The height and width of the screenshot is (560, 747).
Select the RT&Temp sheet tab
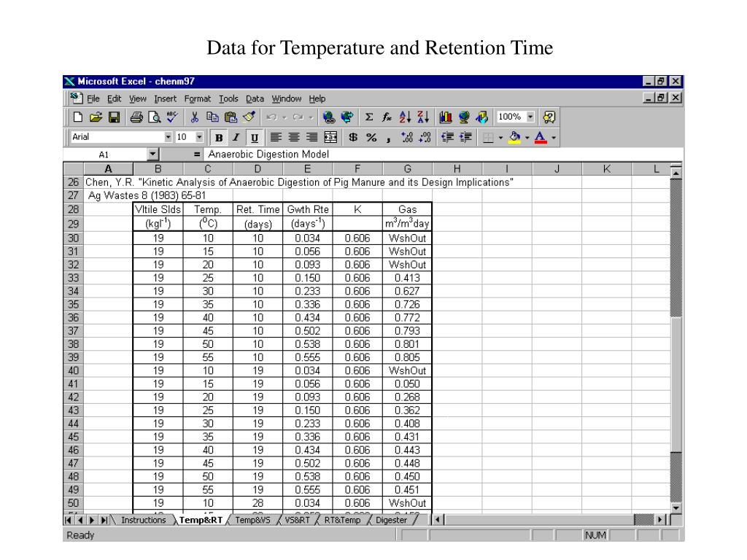(x=343, y=520)
